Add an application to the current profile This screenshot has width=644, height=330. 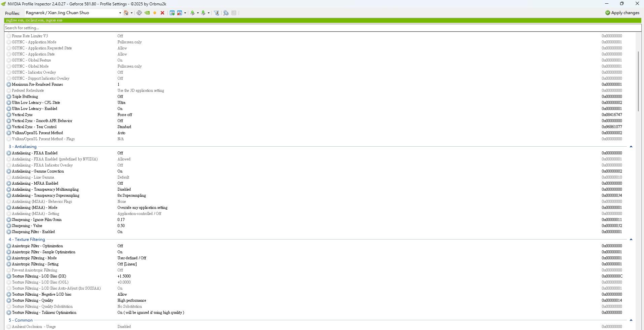click(x=172, y=13)
